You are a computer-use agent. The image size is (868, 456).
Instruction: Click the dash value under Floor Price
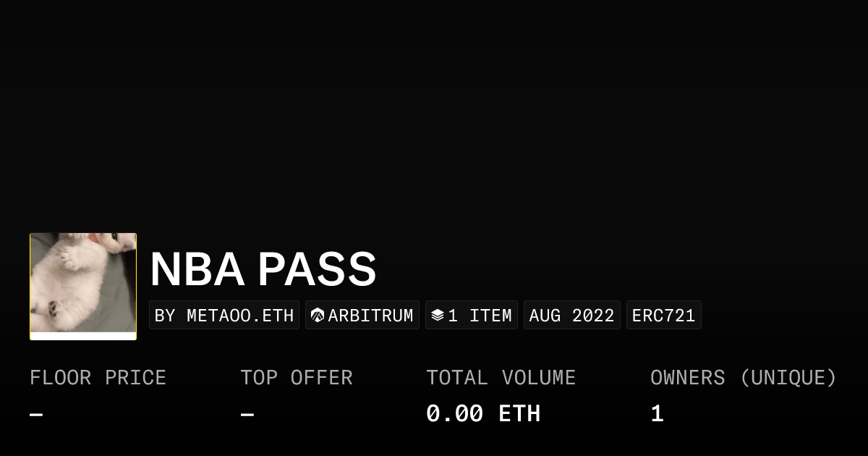(x=36, y=415)
